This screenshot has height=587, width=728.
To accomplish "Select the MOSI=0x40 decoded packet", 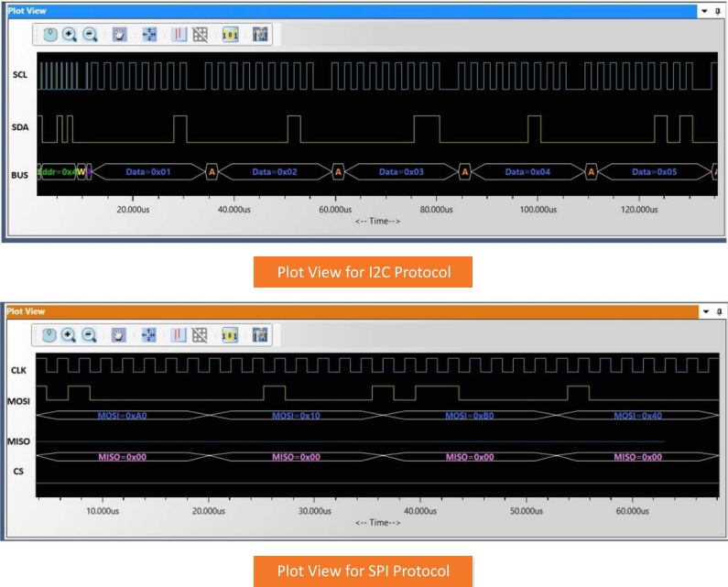I will 637,416.
